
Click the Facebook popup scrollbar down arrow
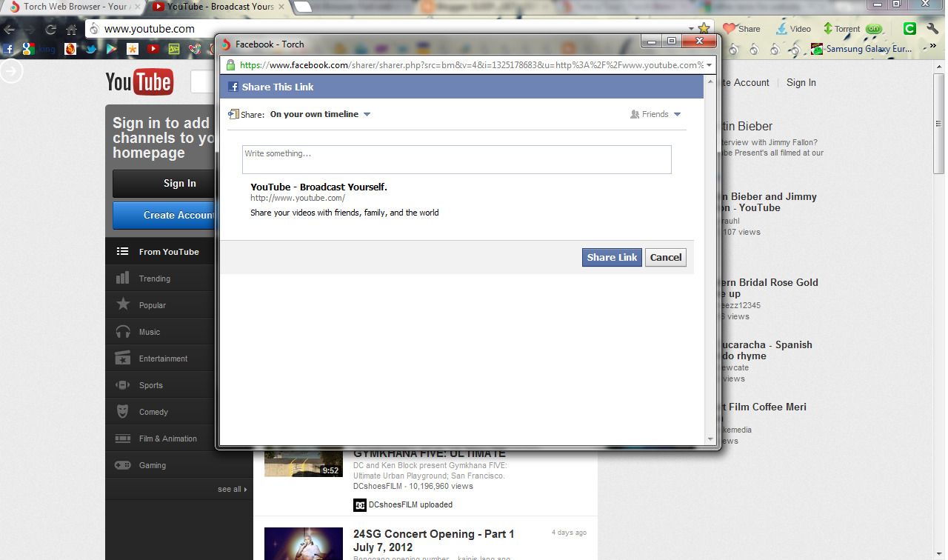pyautogui.click(x=710, y=439)
